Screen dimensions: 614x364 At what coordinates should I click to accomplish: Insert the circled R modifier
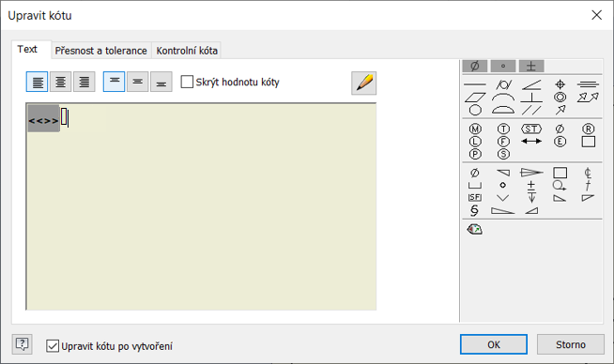pyautogui.click(x=588, y=129)
